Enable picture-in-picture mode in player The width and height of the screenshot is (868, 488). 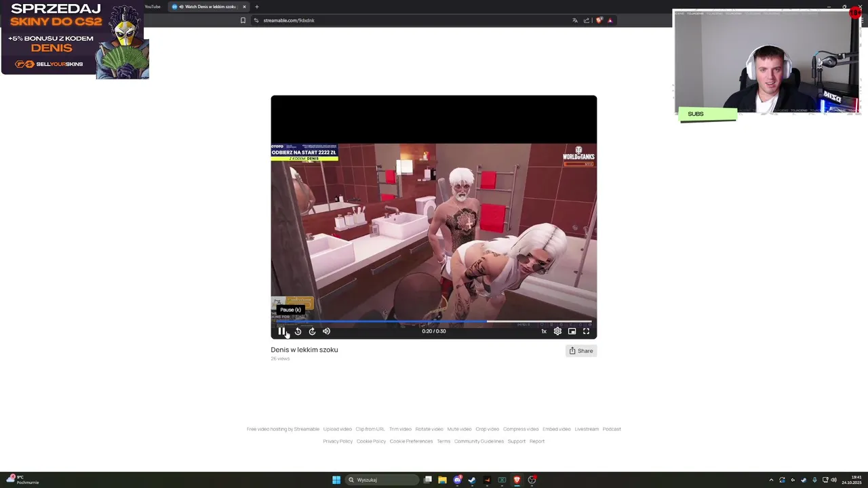coord(572,331)
